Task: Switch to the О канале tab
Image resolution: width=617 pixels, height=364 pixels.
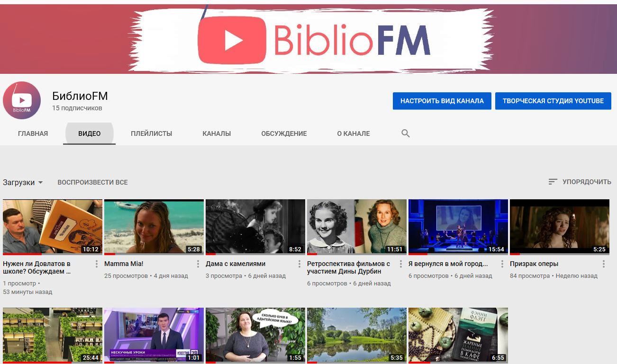Action: click(x=354, y=133)
